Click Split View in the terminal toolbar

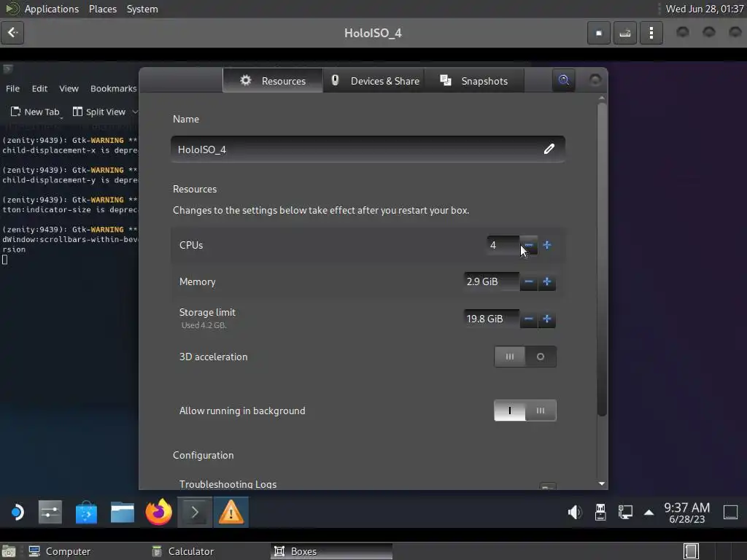tap(99, 112)
